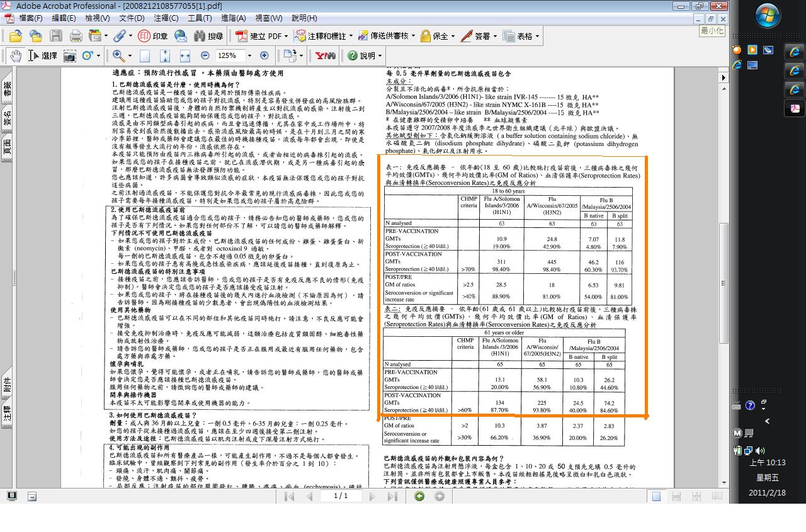
Task: Go to last page button
Action: pyautogui.click(x=392, y=496)
